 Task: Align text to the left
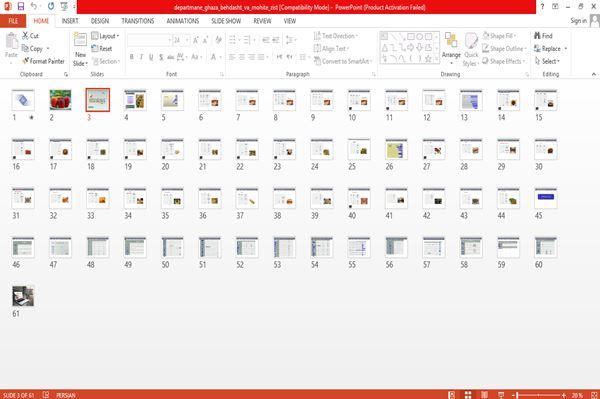[232, 57]
